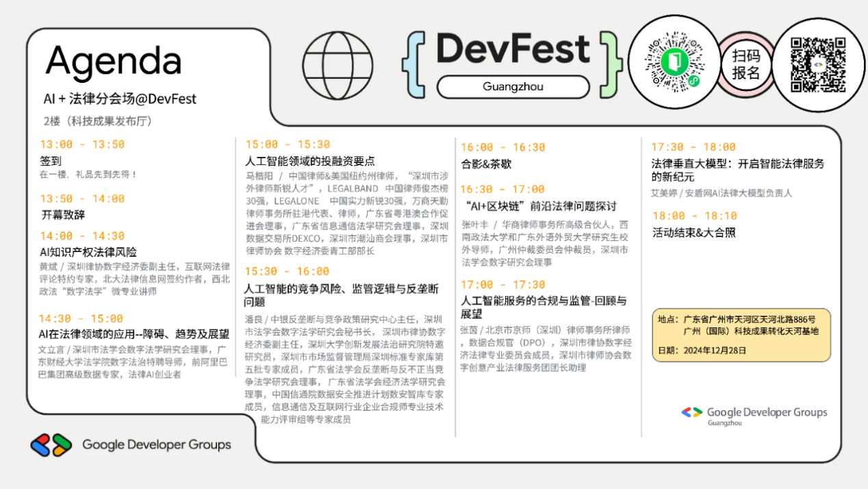Click the small Google Developer Groups Guangzhou logo
The height and width of the screenshot is (489, 868).
point(754,415)
